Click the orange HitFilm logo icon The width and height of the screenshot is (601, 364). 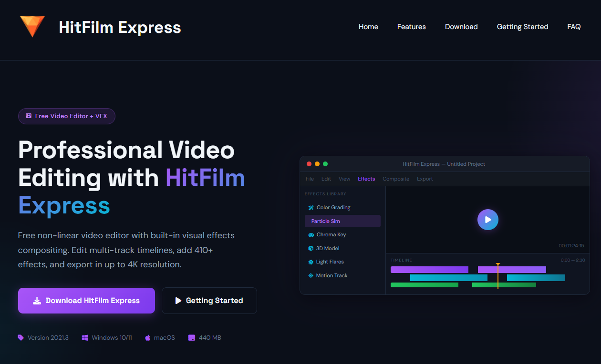tap(32, 26)
